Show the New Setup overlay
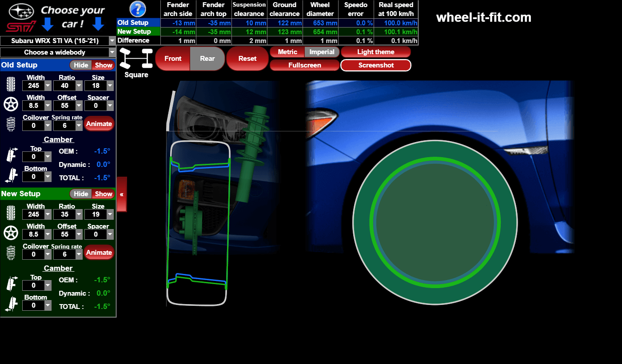 104,194
